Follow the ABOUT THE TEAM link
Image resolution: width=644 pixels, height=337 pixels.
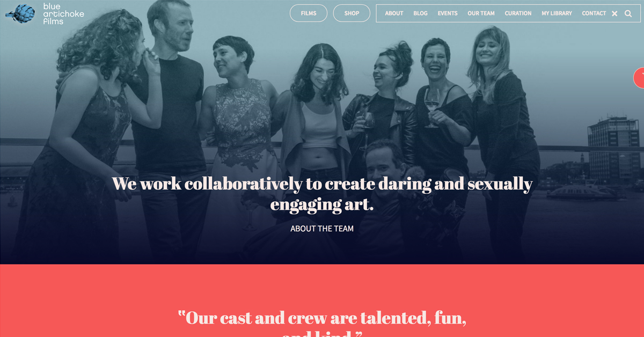point(322,229)
